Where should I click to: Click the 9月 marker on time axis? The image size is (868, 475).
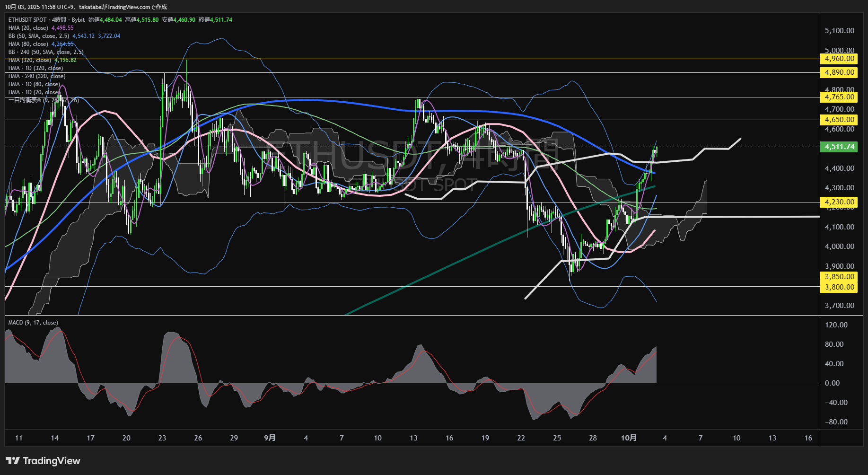pos(270,438)
